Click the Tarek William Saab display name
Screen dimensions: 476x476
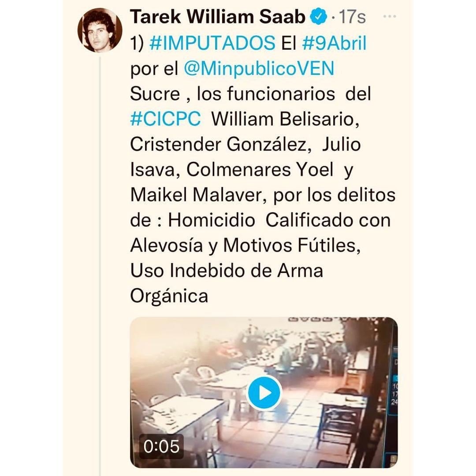point(217,17)
